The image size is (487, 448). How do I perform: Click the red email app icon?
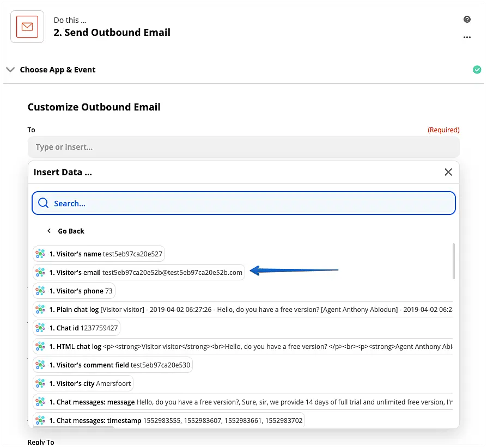tap(27, 27)
